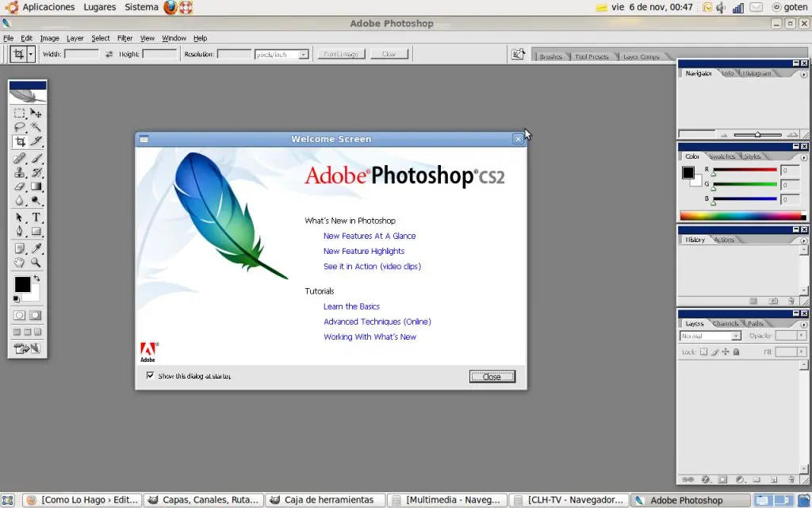Viewport: 812px width, 508px height.
Task: Open the Layer menu
Action: 75,38
